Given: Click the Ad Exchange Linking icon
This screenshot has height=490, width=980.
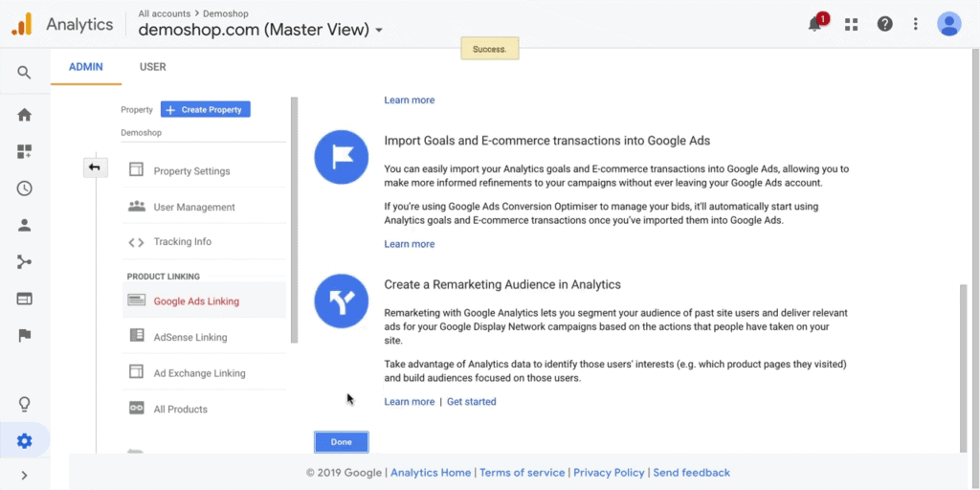Looking at the screenshot, I should click(136, 372).
